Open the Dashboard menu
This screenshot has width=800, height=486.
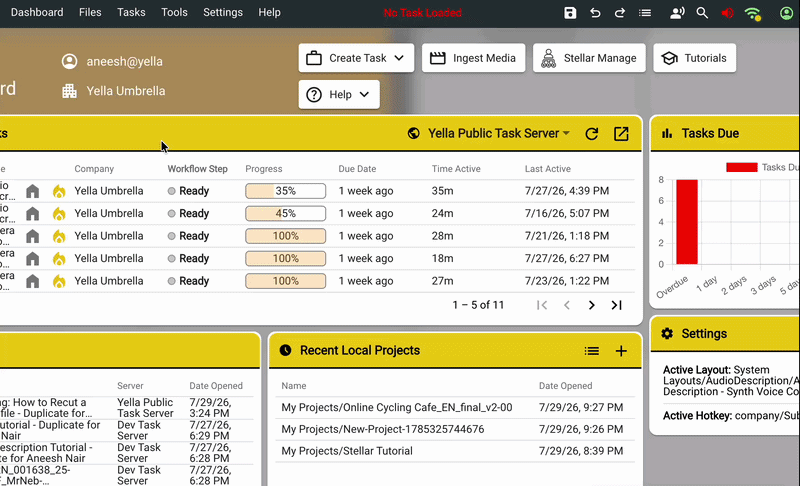37,12
